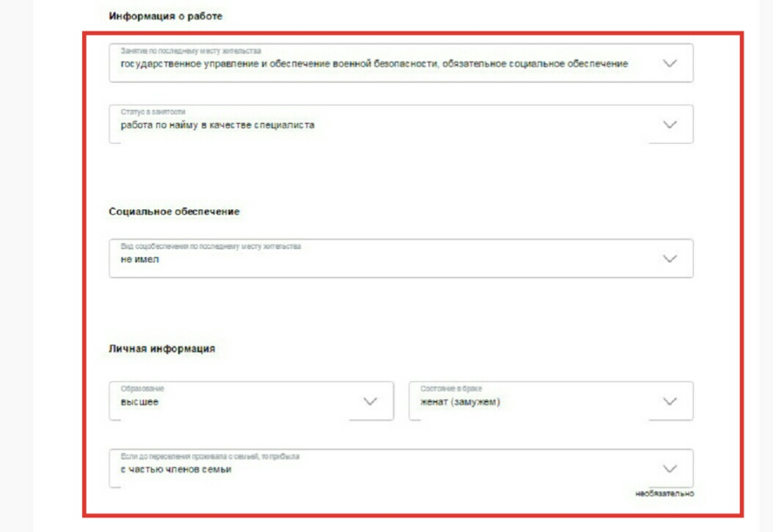The image size is (773, 532).
Task: Click the 'Личная информация' section heading
Action: click(162, 349)
